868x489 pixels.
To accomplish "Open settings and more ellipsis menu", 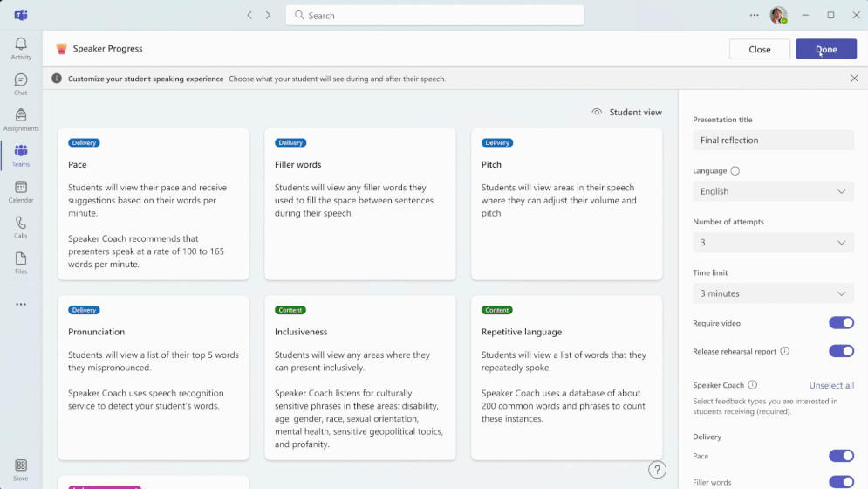I will 754,16.
